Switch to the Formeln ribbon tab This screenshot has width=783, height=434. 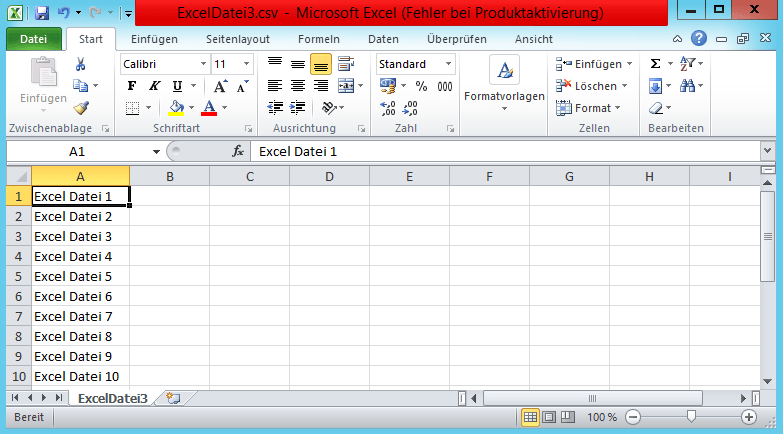tap(319, 39)
